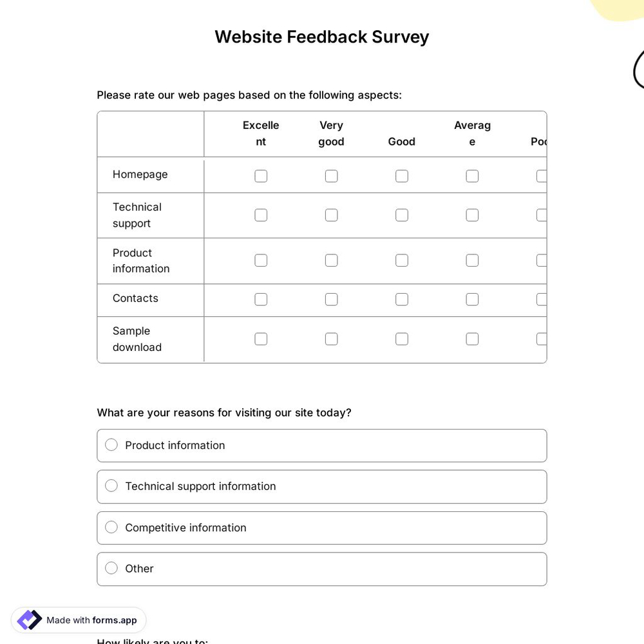Check Very good rating for Homepage

(x=331, y=175)
